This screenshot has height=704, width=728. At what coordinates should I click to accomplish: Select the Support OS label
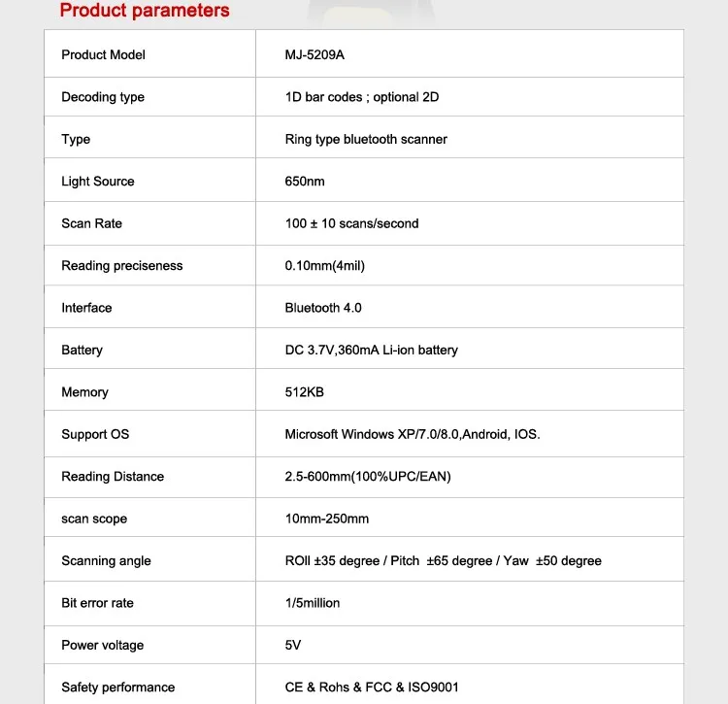[x=95, y=434]
